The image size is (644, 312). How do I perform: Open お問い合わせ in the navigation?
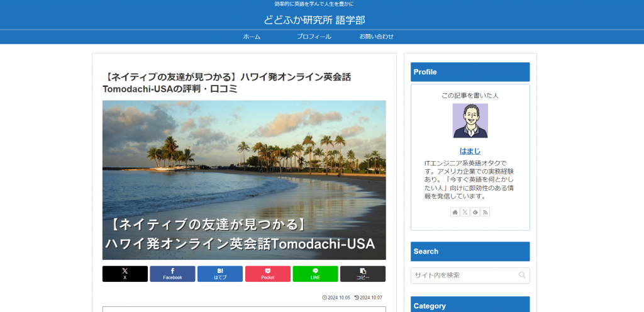tap(376, 36)
